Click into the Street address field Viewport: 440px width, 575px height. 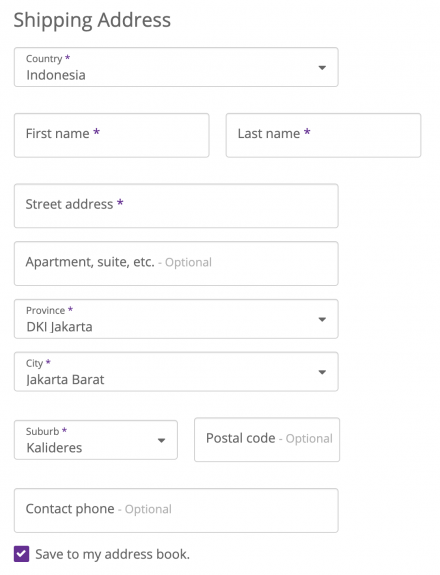tap(176, 206)
